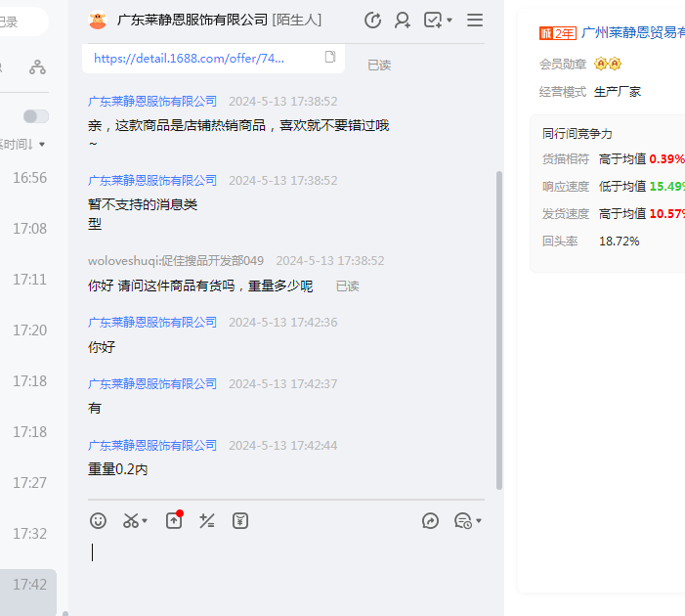Click message 你好 请问这件商品有货吗

coord(200,286)
